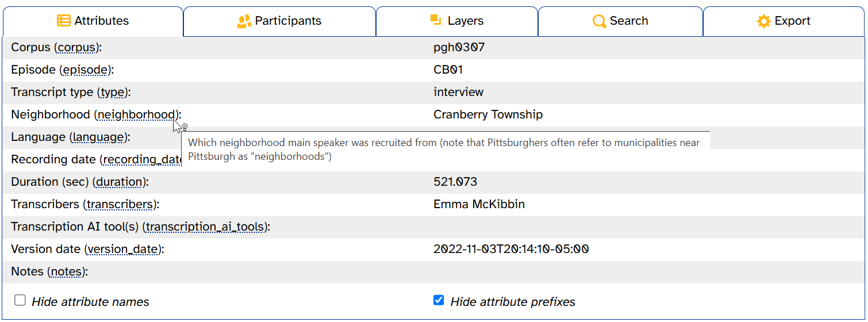Click the notes attribute name
Screen dimensions: 868x322
[66, 272]
